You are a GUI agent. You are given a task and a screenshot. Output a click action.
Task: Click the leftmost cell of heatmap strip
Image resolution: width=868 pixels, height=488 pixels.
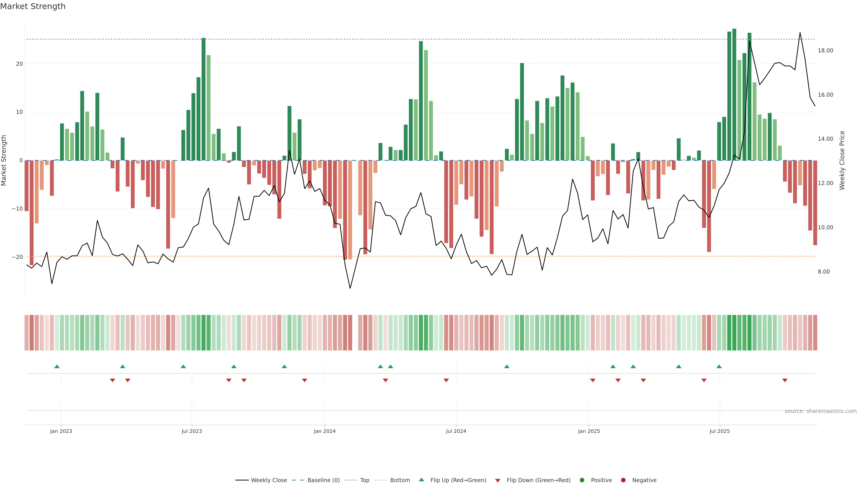pyautogui.click(x=27, y=332)
